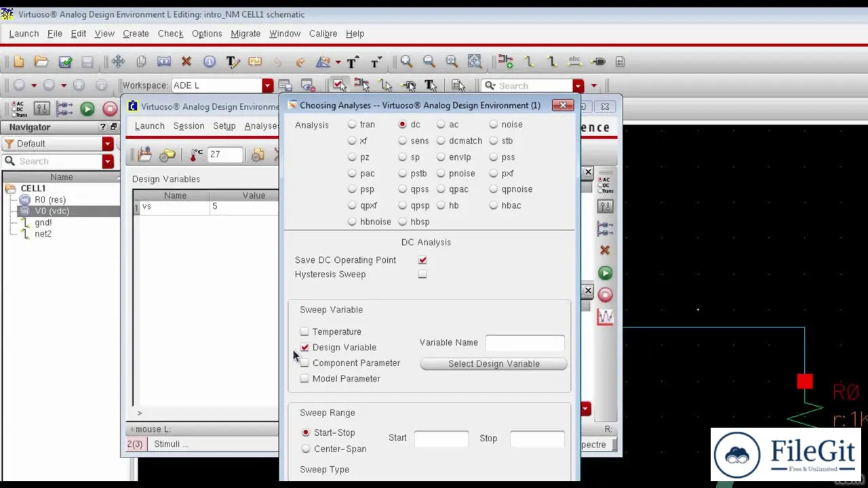The height and width of the screenshot is (488, 868).
Task: Open the Setup menu in ADE window
Action: tap(224, 126)
